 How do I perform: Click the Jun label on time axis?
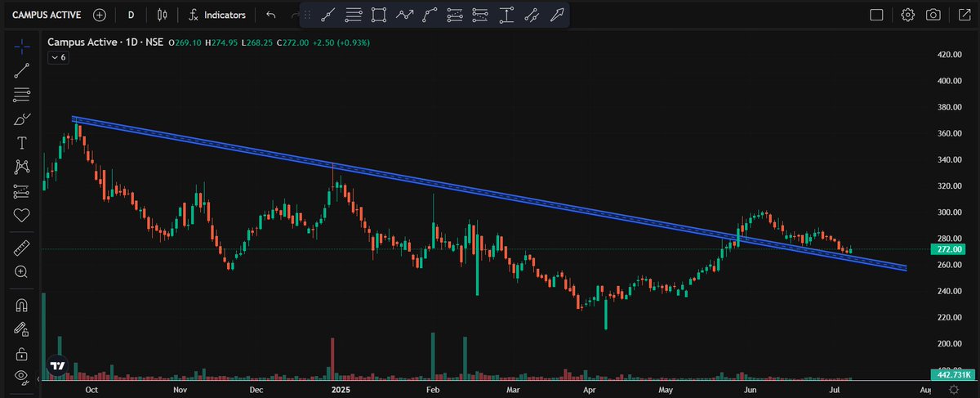pos(748,391)
